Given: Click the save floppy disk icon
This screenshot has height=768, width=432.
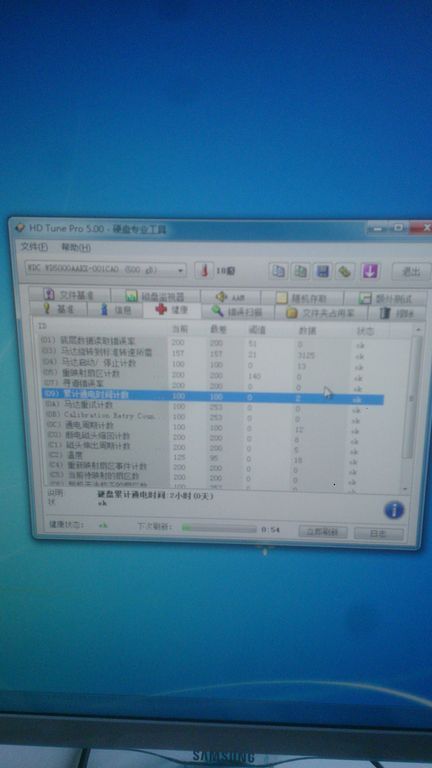Looking at the screenshot, I should pyautogui.click(x=322, y=271).
